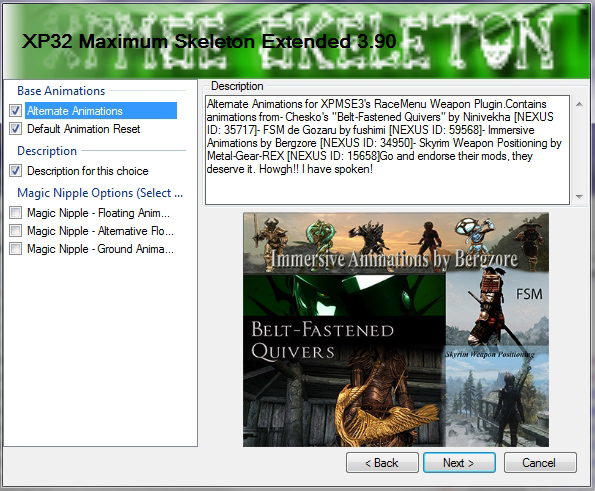This screenshot has width=595, height=491.
Task: Click the Next button
Action: pos(459,463)
